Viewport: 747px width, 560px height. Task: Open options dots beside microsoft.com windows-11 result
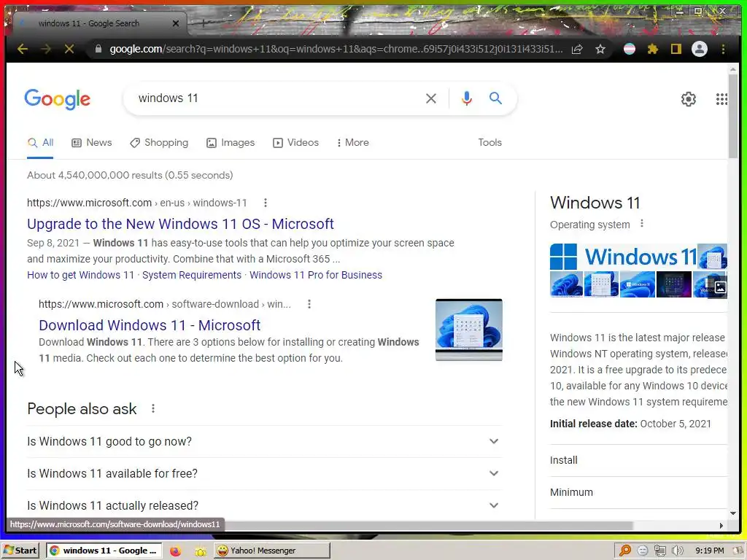pyautogui.click(x=266, y=203)
